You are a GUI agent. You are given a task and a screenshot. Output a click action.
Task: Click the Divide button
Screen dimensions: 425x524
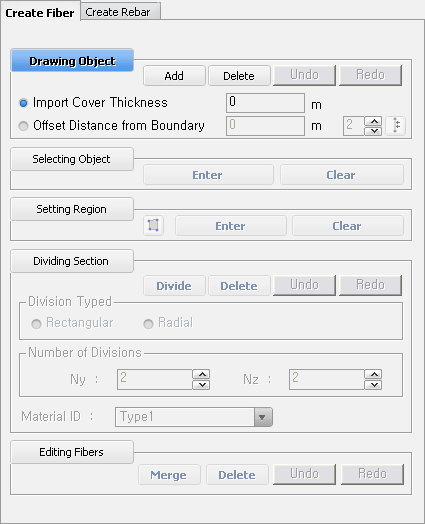click(174, 286)
